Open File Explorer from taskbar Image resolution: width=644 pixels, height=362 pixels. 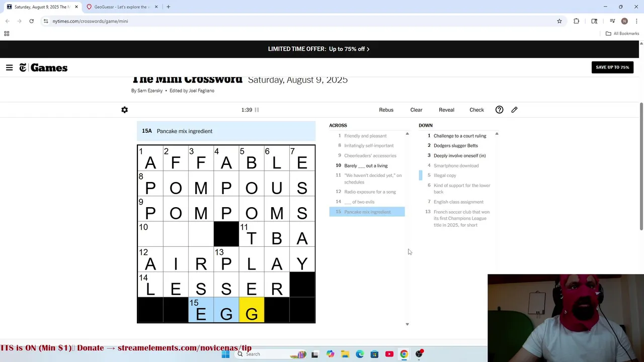click(345, 354)
